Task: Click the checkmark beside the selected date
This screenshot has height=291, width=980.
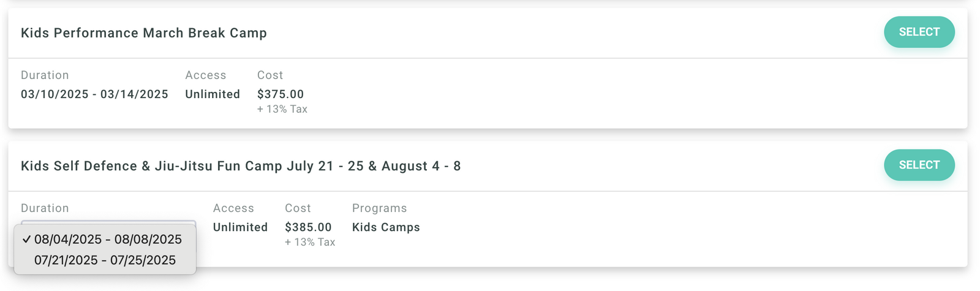Action: pyautogui.click(x=26, y=240)
